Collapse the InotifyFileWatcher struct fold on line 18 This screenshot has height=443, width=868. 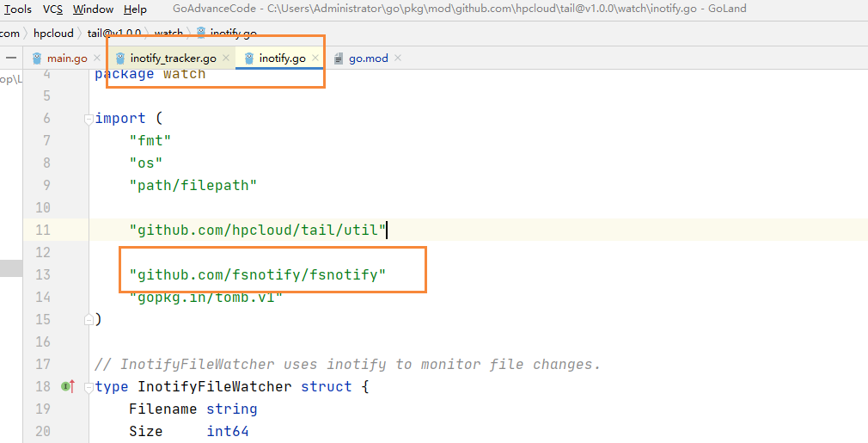[89, 387]
